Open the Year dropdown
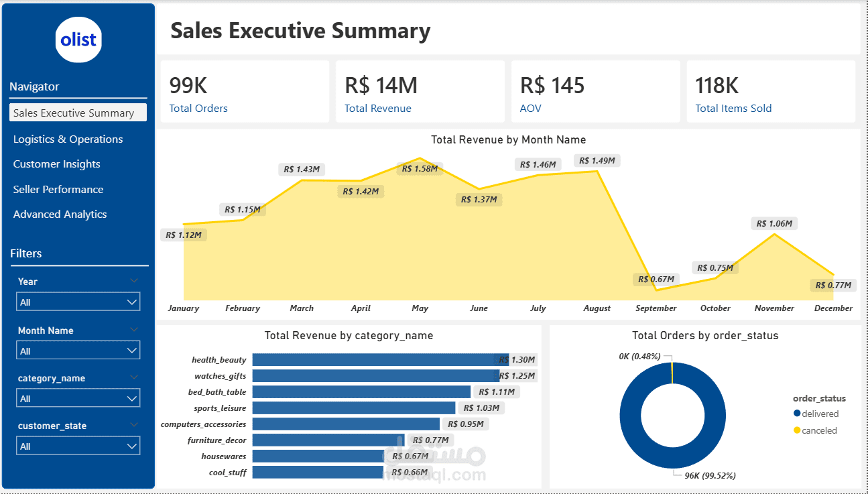 click(78, 302)
